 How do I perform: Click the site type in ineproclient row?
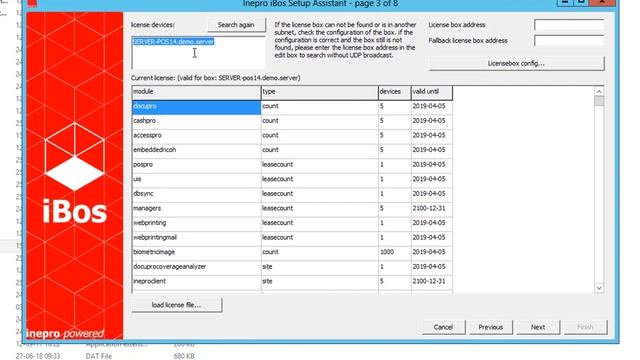tap(267, 282)
